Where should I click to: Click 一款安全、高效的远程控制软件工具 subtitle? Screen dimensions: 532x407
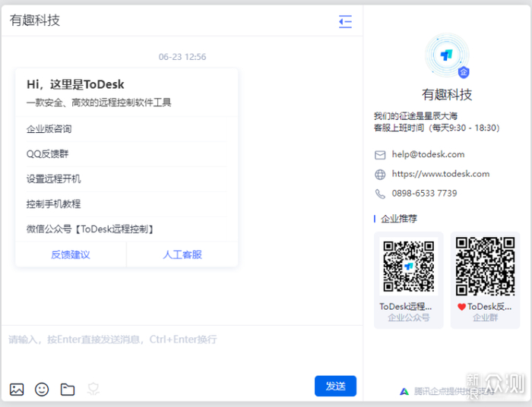(99, 103)
